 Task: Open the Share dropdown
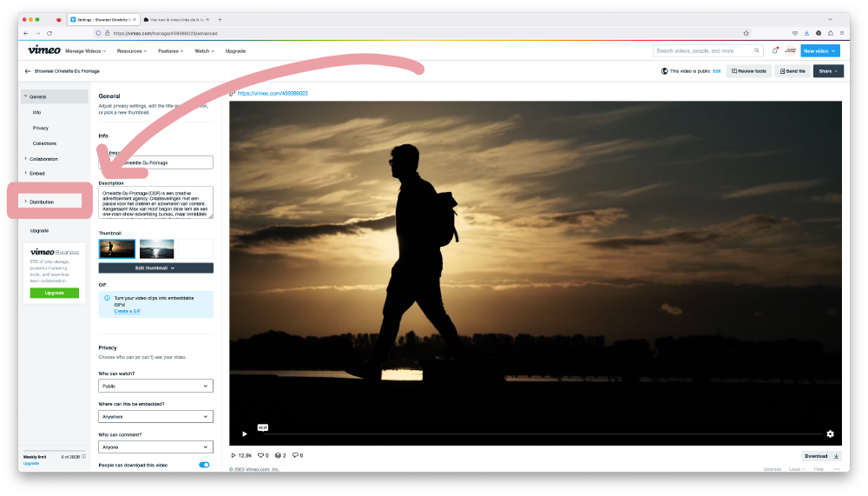(x=828, y=71)
